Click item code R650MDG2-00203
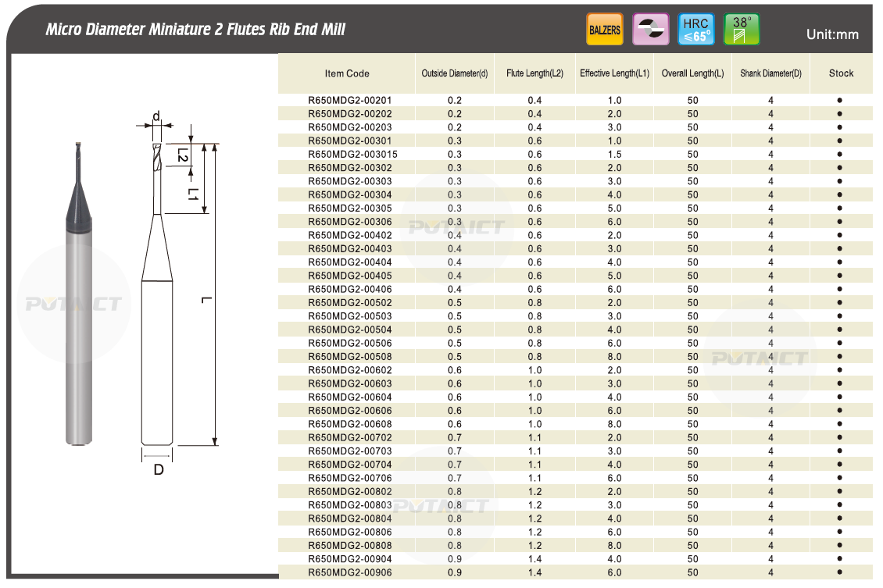883x588 pixels. (350, 127)
